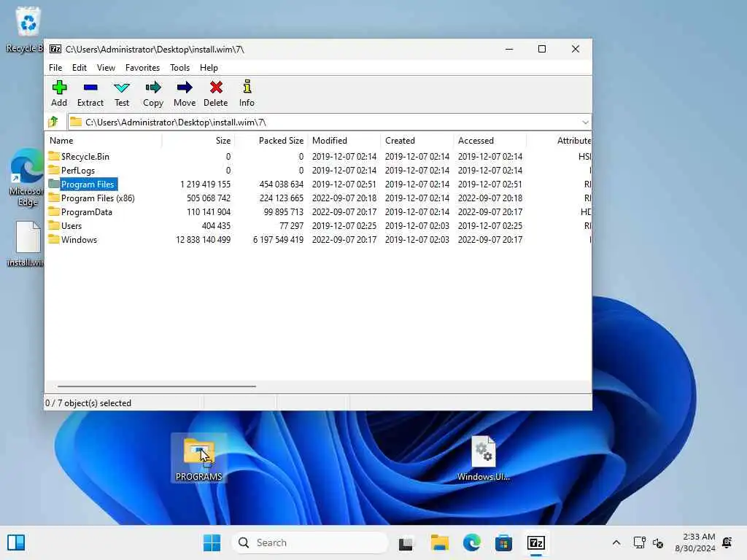The width and height of the screenshot is (747, 560).
Task: Open the Tools menu
Action: click(x=179, y=68)
